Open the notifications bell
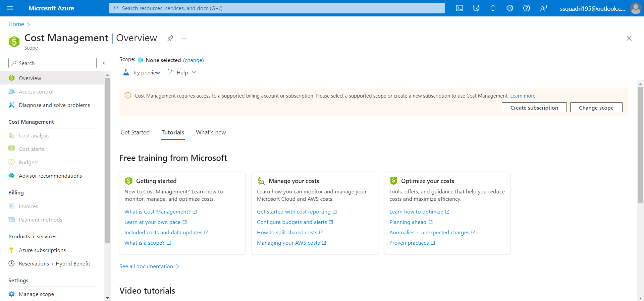 [x=493, y=8]
